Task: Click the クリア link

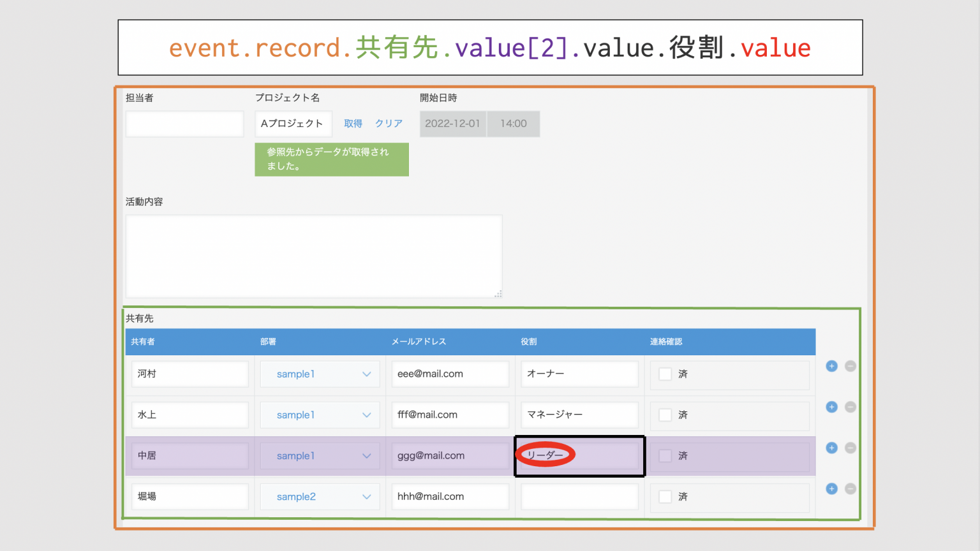Action: coord(389,123)
